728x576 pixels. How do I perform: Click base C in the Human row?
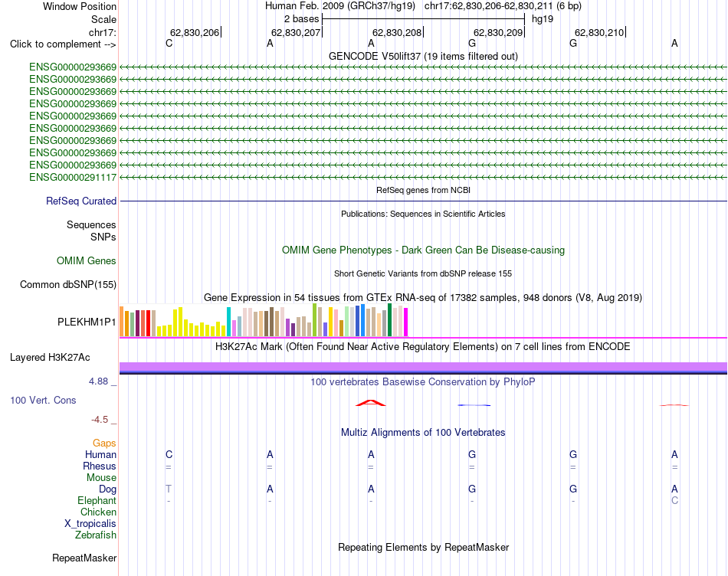169,454
